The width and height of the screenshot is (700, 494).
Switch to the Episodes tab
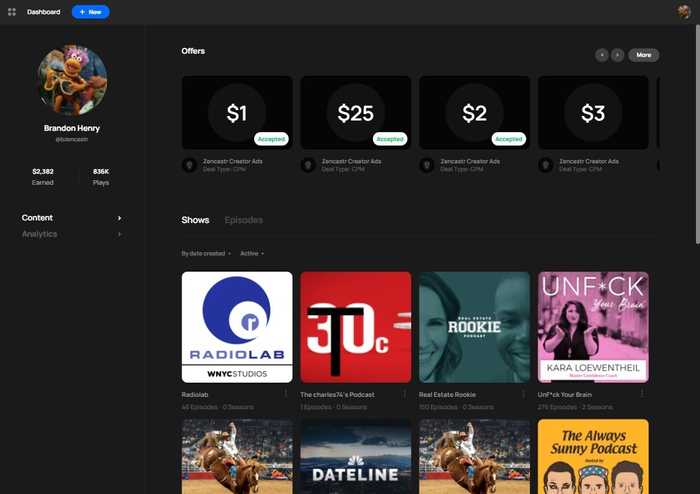(244, 220)
